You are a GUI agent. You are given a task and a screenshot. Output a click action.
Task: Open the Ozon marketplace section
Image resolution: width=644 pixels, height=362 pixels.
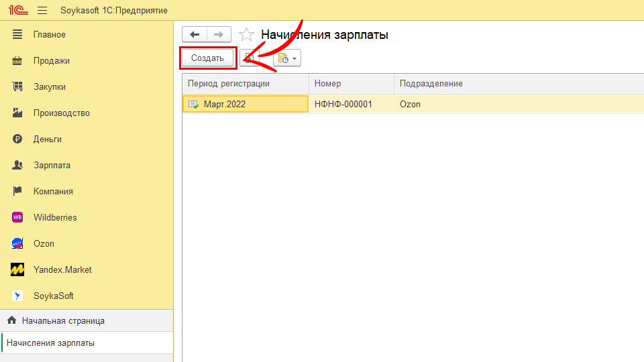pyautogui.click(x=44, y=244)
